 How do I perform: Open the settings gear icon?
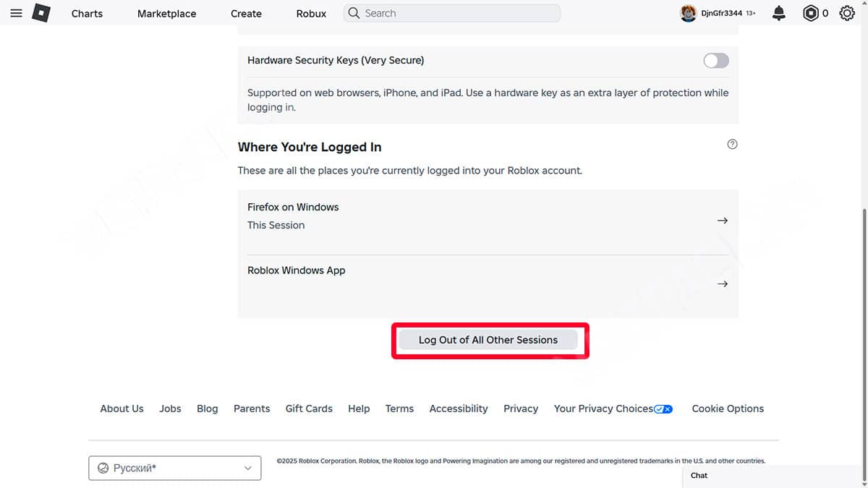pyautogui.click(x=847, y=13)
